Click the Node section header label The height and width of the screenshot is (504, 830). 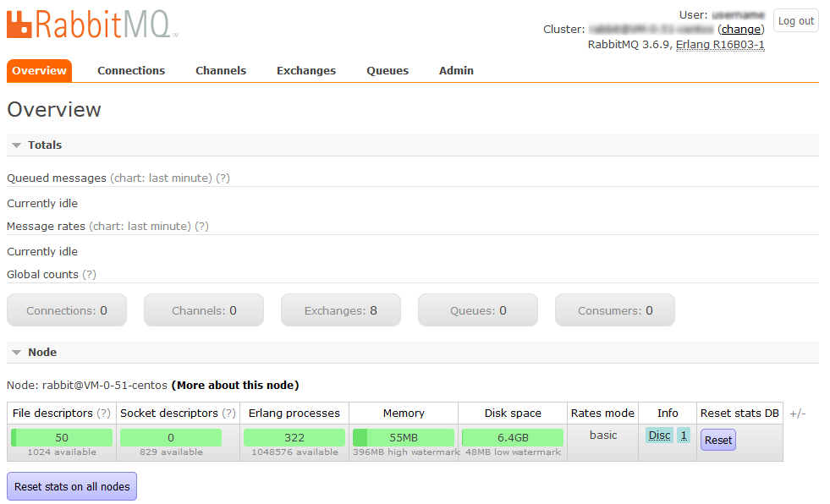pos(42,353)
